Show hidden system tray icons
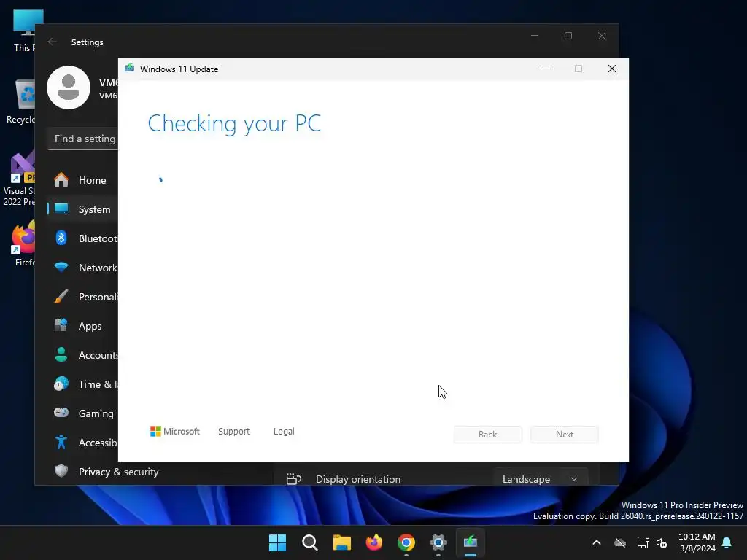This screenshot has width=747, height=560. (597, 542)
